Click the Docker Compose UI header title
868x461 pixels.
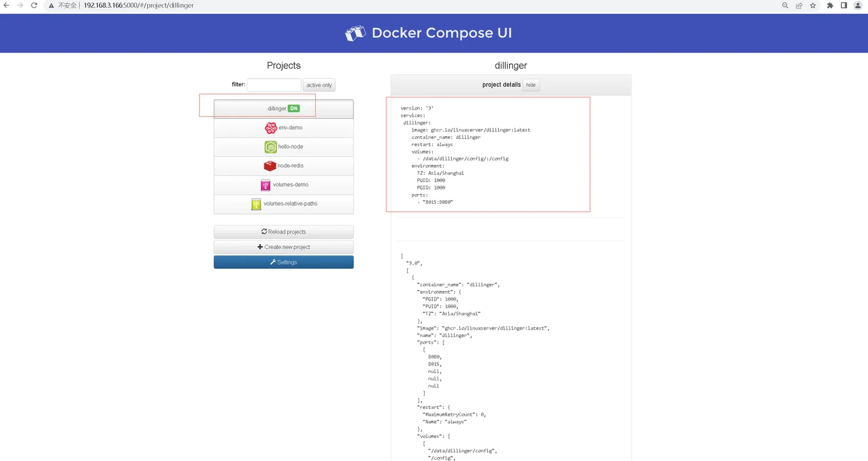441,33
